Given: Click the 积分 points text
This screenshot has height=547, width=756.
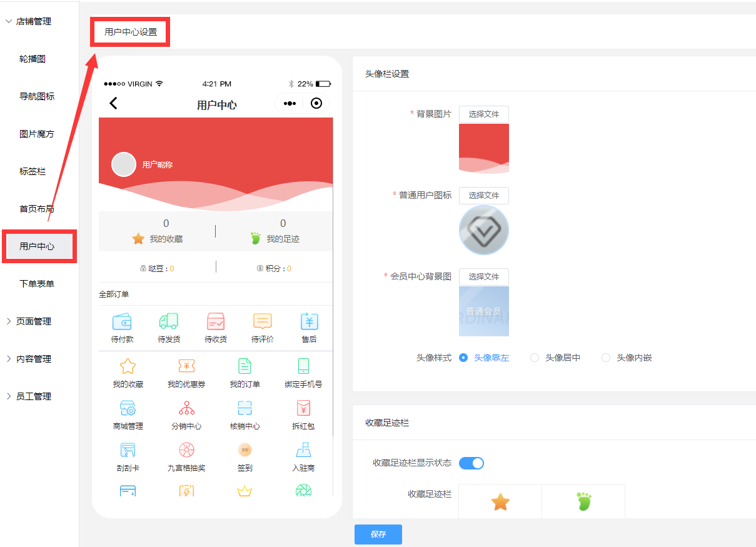Looking at the screenshot, I should coord(274,268).
